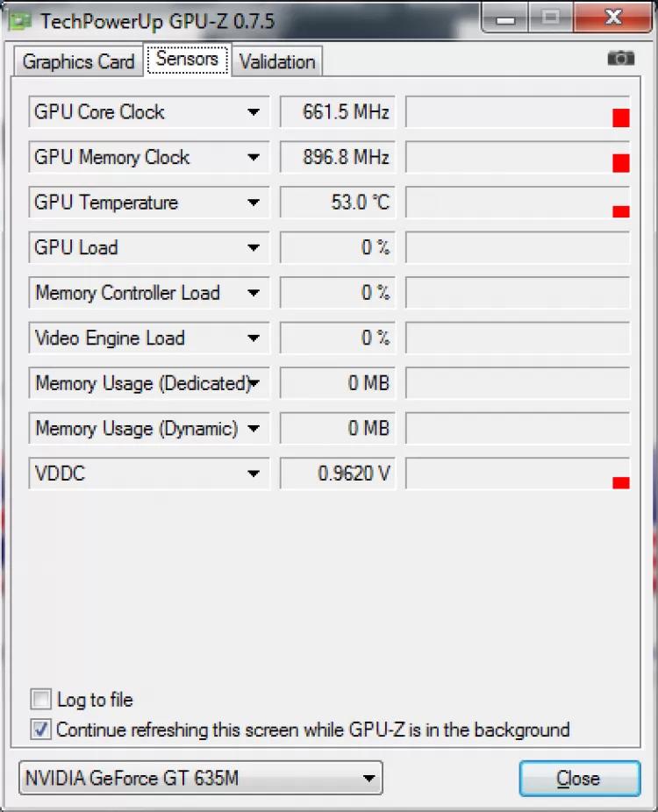The image size is (658, 812).
Task: Open the NVIDIA GeForce GT 635M selector
Action: (x=200, y=778)
